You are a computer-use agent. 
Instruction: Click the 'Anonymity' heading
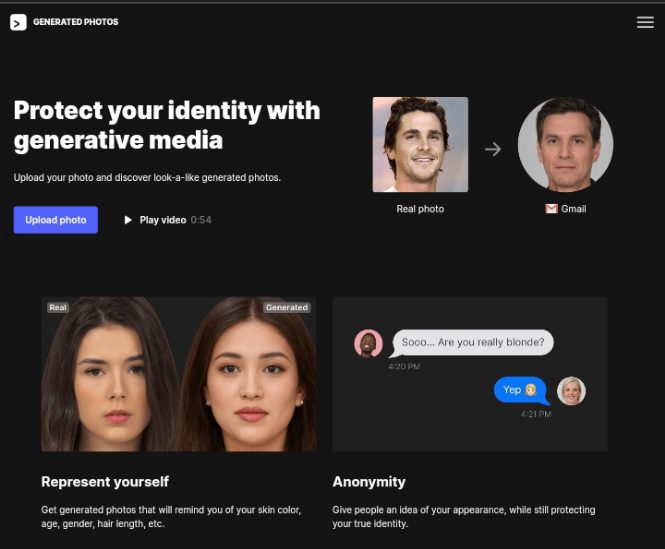point(369,482)
